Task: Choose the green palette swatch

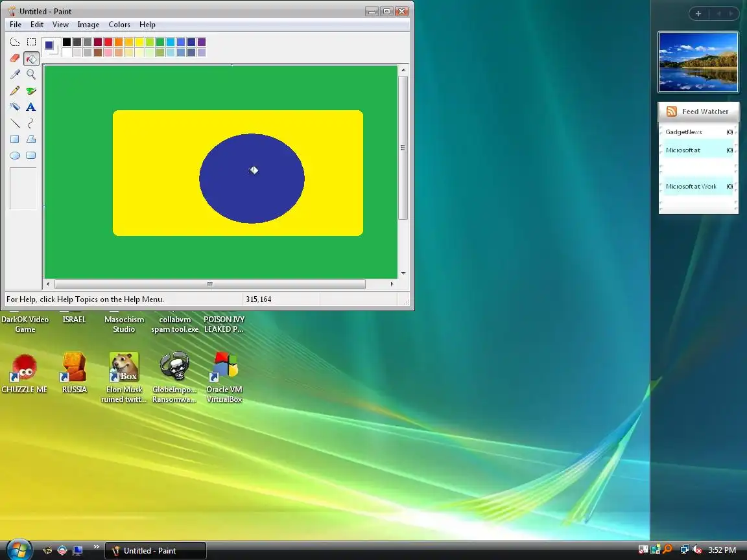Action: point(160,42)
